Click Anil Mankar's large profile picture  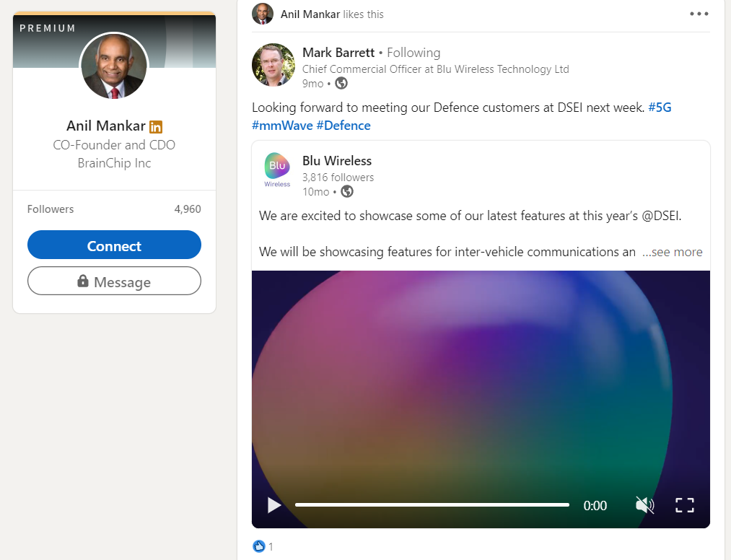[x=114, y=66]
